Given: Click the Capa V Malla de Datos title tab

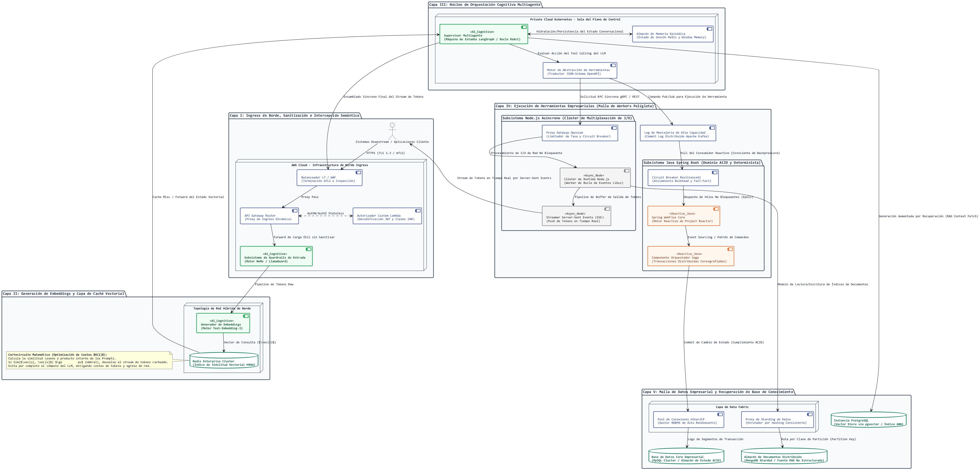Looking at the screenshot, I should pos(718,392).
